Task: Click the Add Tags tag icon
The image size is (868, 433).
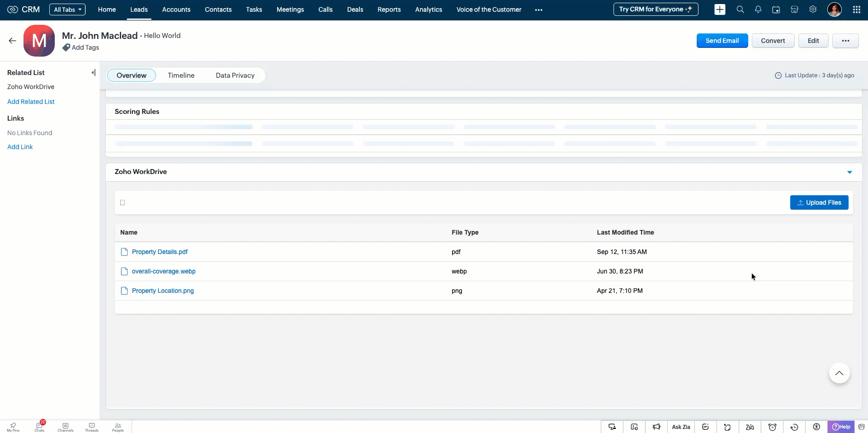Action: coord(66,47)
